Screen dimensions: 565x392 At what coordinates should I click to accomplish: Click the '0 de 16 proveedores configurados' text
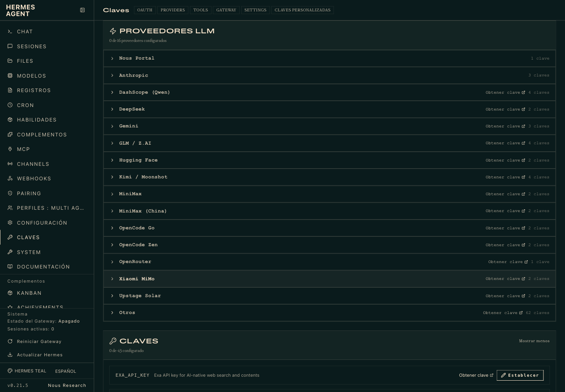coord(138,41)
